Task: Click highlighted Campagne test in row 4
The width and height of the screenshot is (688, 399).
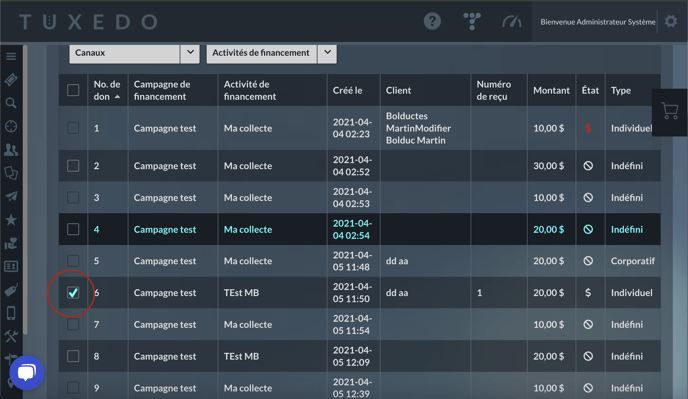Action: tap(165, 229)
